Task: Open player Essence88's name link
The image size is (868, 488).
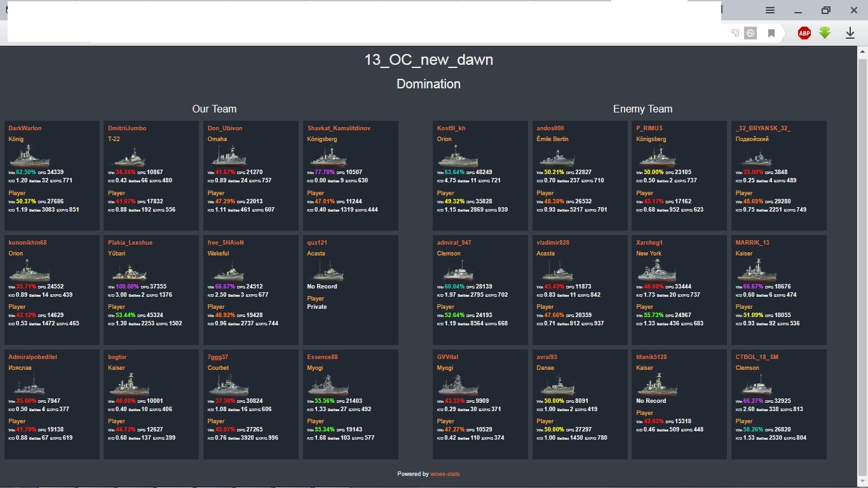Action: coord(322,357)
